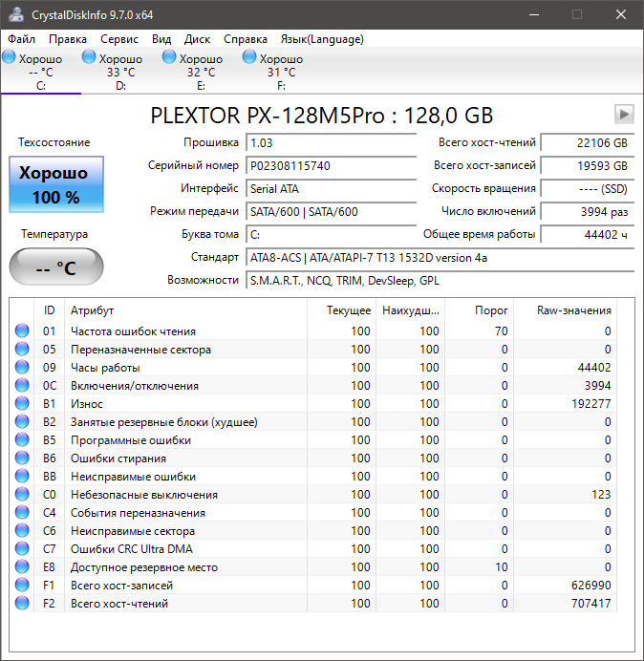Viewport: 644px width, 661px height.
Task: Click status orb for Небезопасные выключения
Action: tap(22, 494)
